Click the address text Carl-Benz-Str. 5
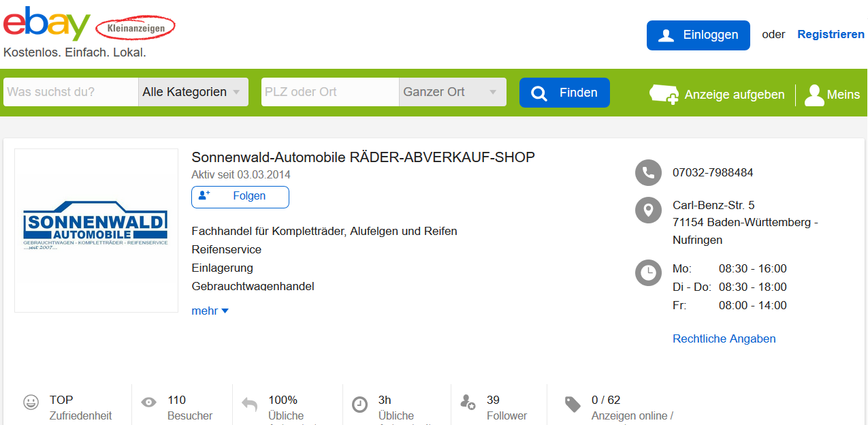Image resolution: width=868 pixels, height=425 pixels. 713,205
